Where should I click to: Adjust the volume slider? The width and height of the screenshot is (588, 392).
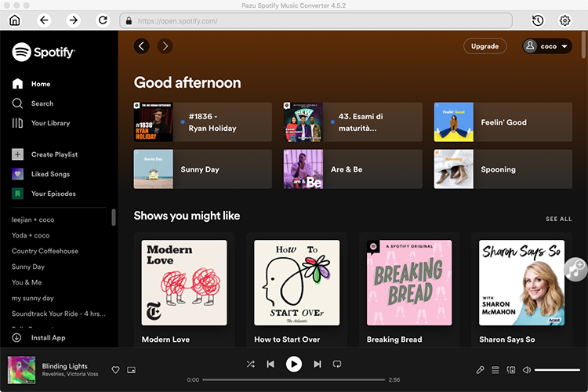click(557, 369)
